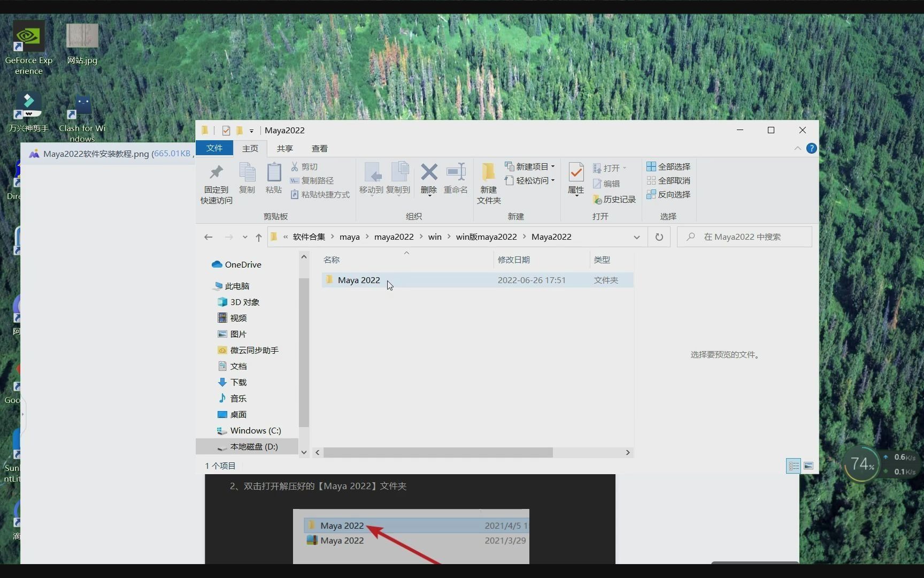Go up one folder level
The image size is (924, 578).
[259, 237]
